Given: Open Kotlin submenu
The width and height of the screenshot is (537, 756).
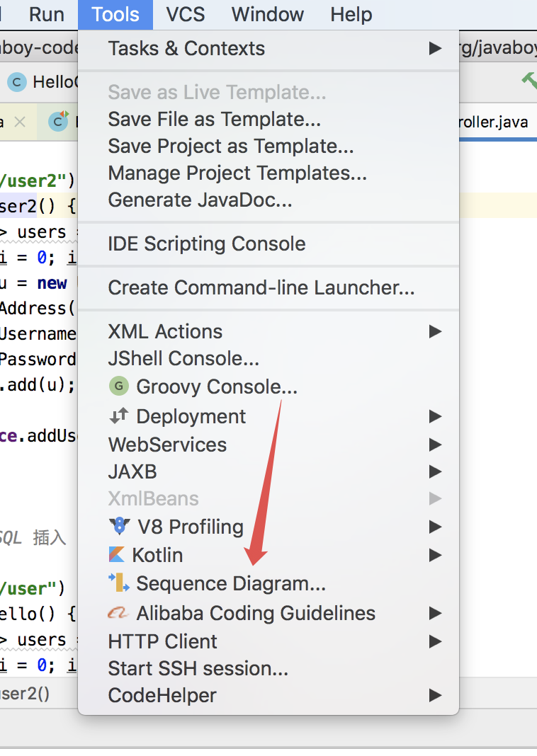Looking at the screenshot, I should tap(268, 556).
